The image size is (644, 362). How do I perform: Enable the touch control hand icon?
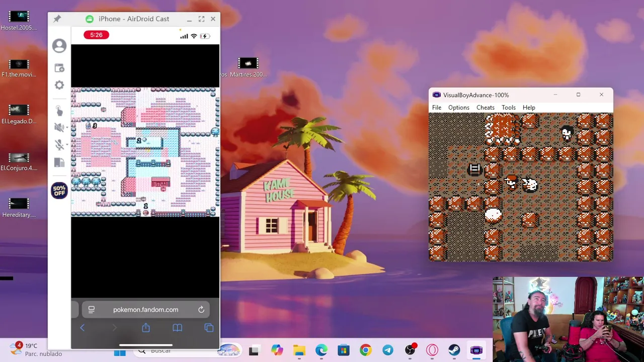pyautogui.click(x=58, y=111)
